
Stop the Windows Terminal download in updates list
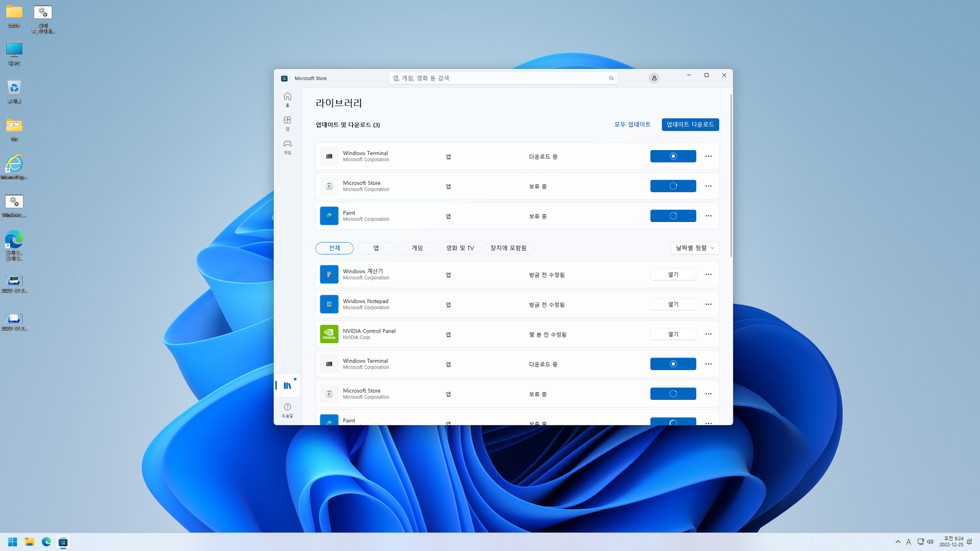pyautogui.click(x=673, y=156)
